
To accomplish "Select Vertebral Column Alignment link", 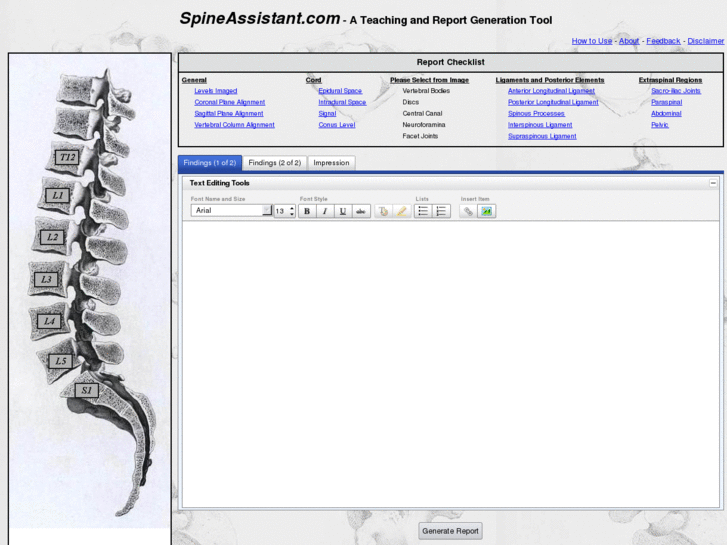I will pyautogui.click(x=234, y=125).
